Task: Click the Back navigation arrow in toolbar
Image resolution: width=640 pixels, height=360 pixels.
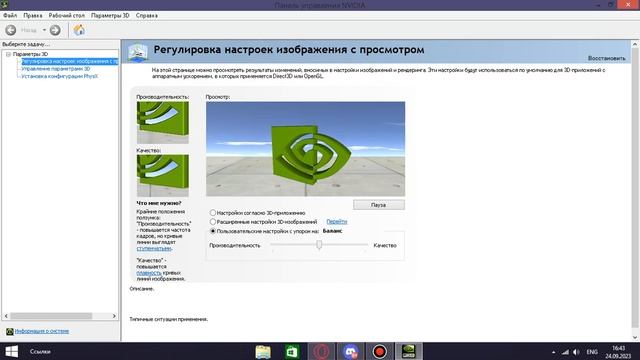Action: click(x=11, y=30)
